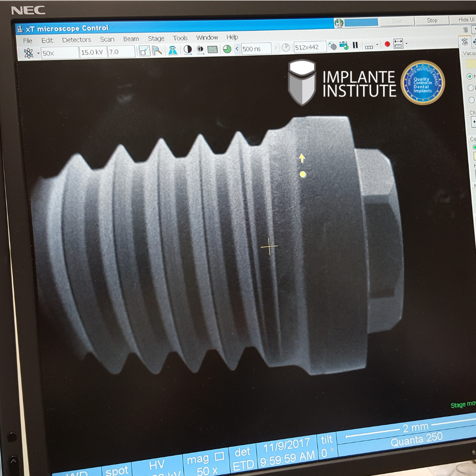Activate the reduced area selection tool
This screenshot has width=476, height=476.
coord(144,51)
